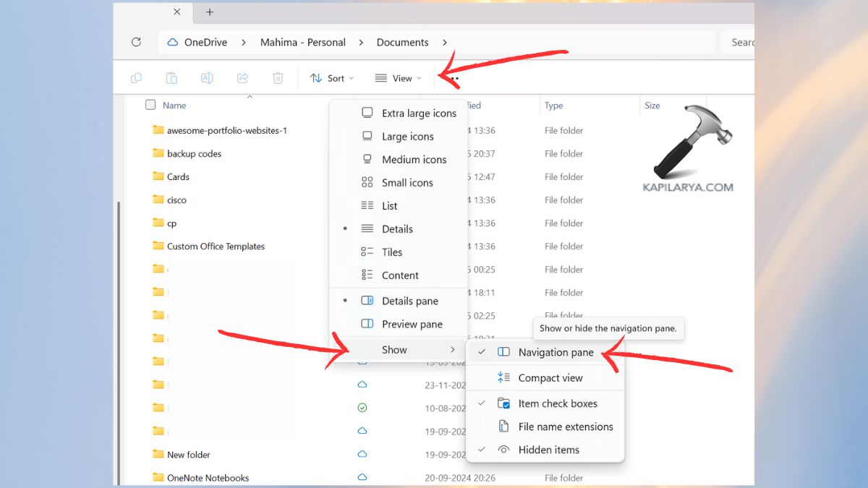Uncheck Item check boxes option
868x488 pixels.
pos(557,403)
